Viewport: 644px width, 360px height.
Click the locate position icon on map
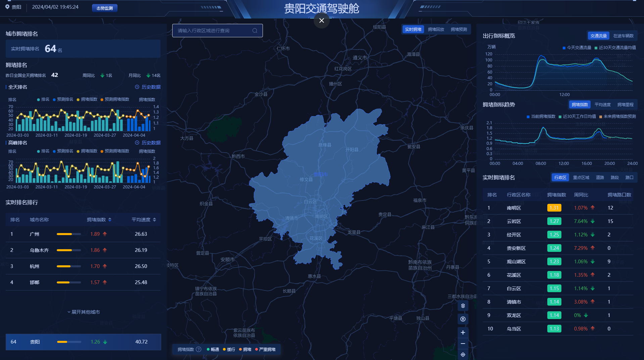tap(463, 355)
